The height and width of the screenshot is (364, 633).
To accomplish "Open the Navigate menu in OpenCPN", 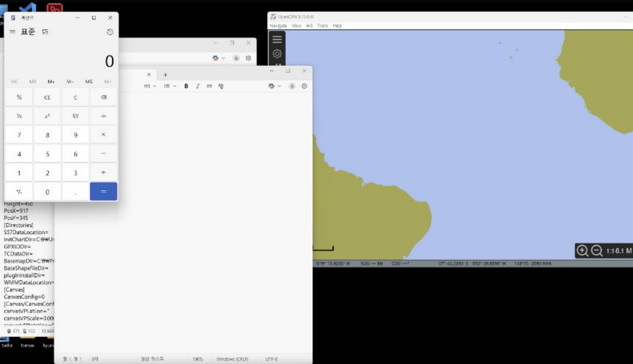I will 278,25.
